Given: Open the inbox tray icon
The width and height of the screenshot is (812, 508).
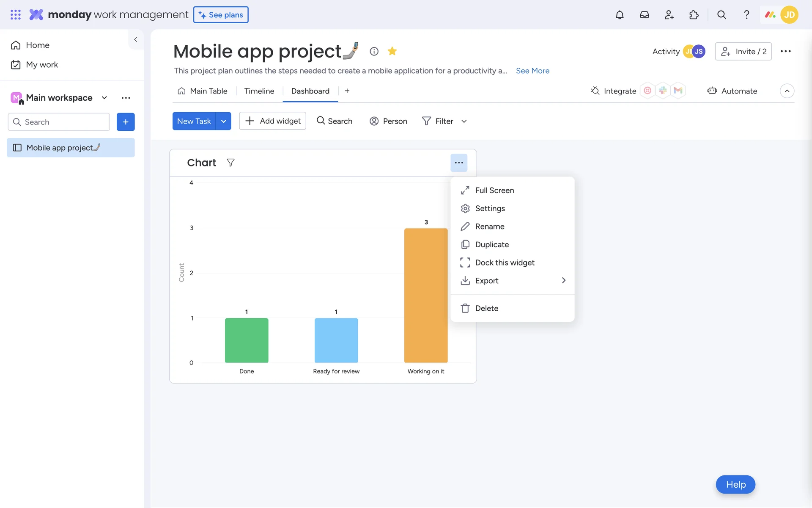Looking at the screenshot, I should click(x=644, y=15).
